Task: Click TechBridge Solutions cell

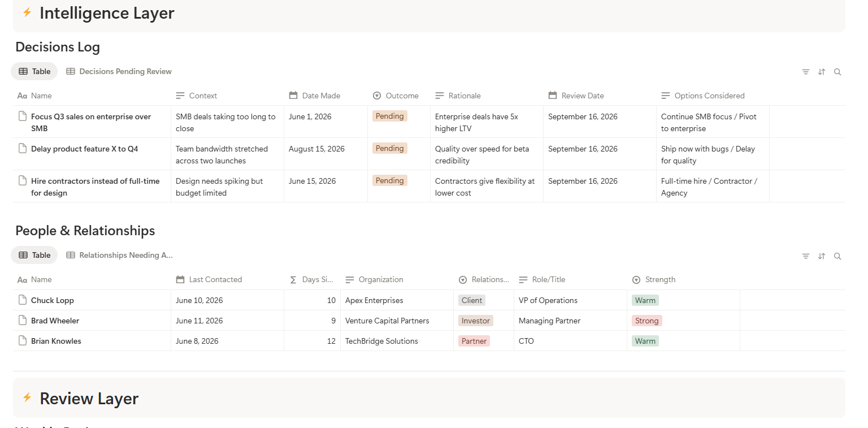Action: pos(397,341)
